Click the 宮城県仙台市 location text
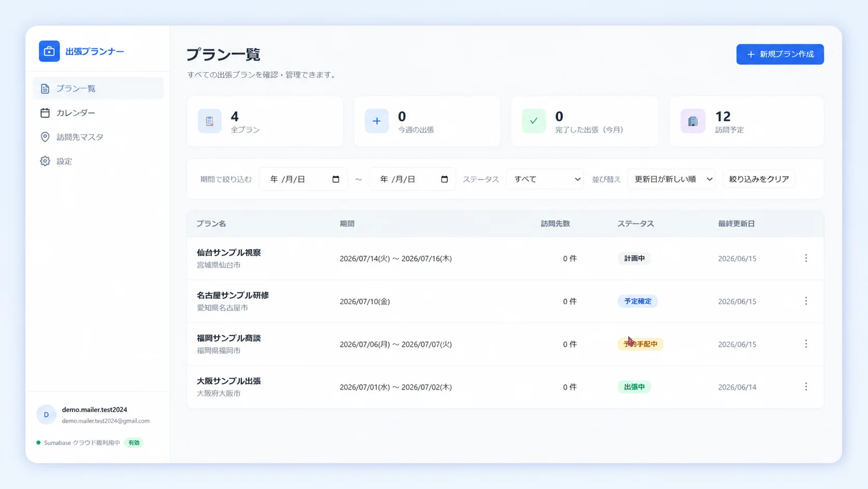The height and width of the screenshot is (489, 868). pos(219,265)
